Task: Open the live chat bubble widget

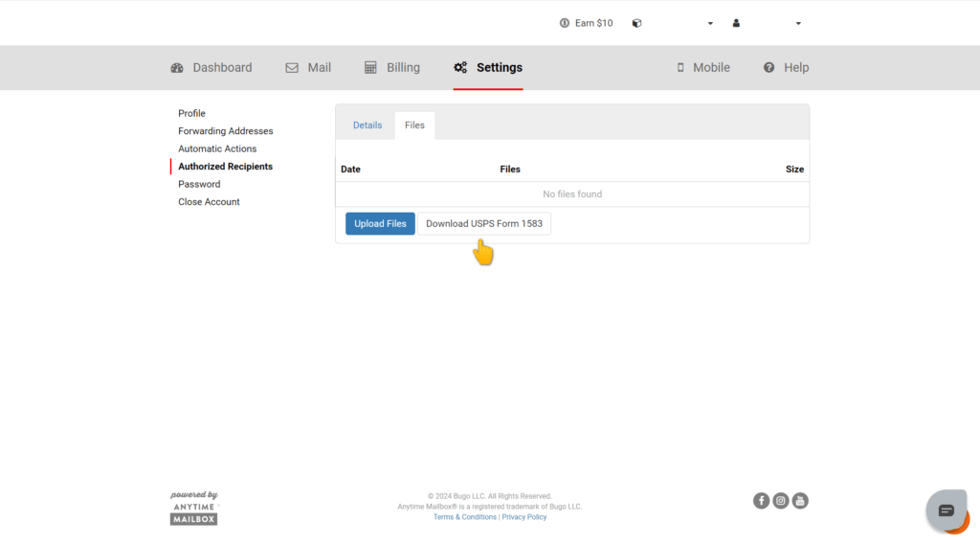Action: (x=947, y=510)
